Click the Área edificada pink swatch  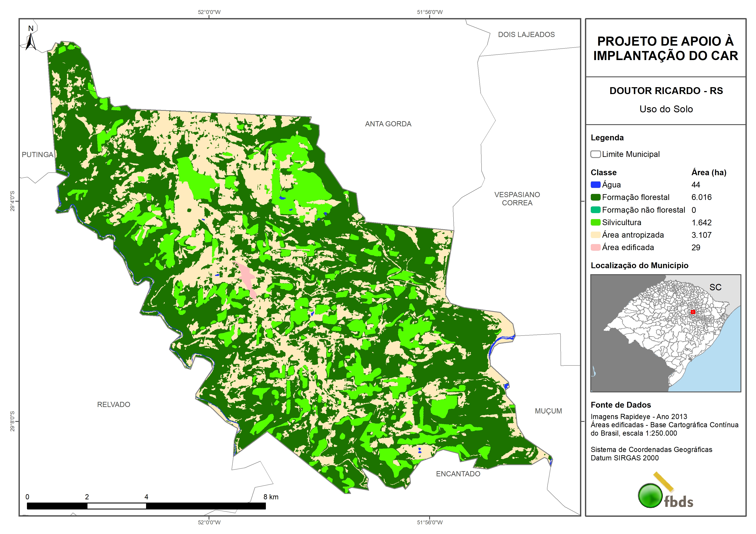click(x=595, y=248)
